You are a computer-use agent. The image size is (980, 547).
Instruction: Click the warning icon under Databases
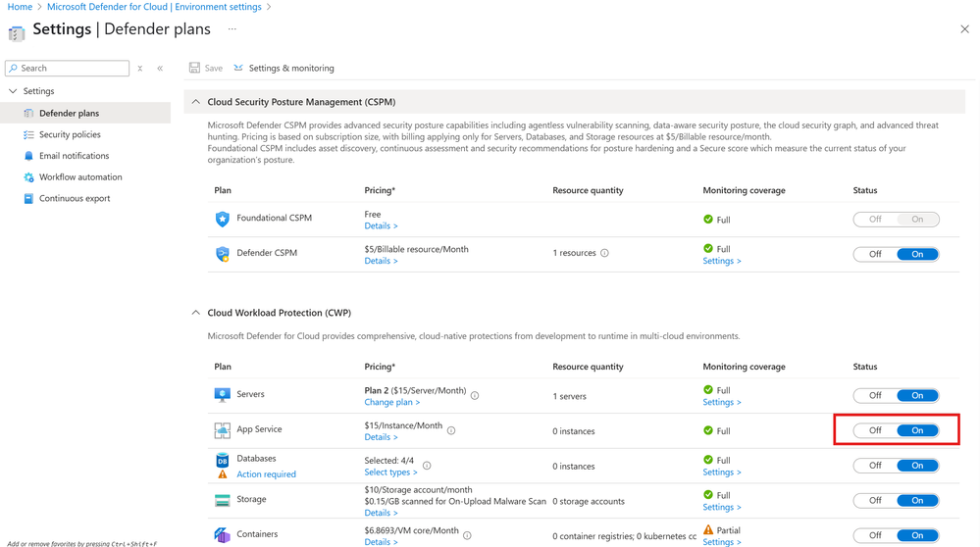click(x=222, y=473)
